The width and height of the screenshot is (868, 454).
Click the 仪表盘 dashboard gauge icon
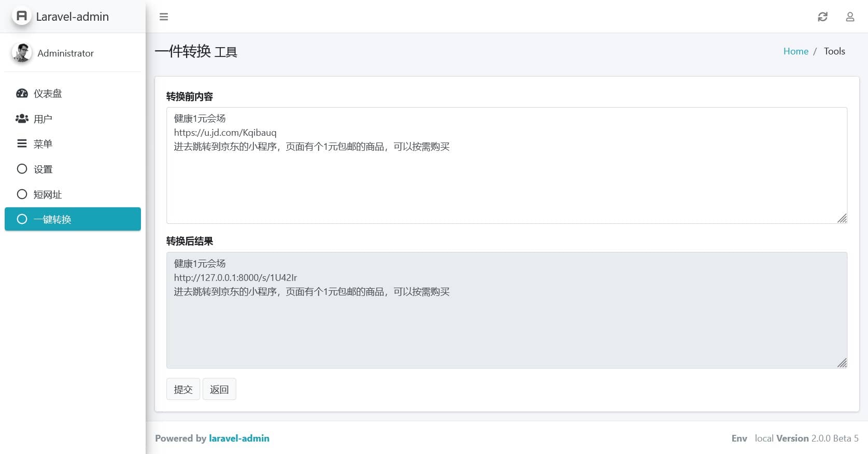coord(22,93)
